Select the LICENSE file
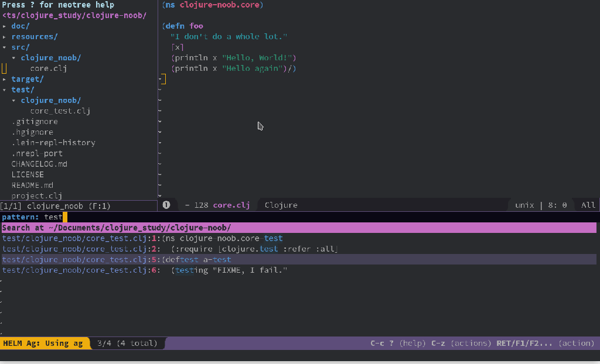600x364 pixels. point(28,174)
